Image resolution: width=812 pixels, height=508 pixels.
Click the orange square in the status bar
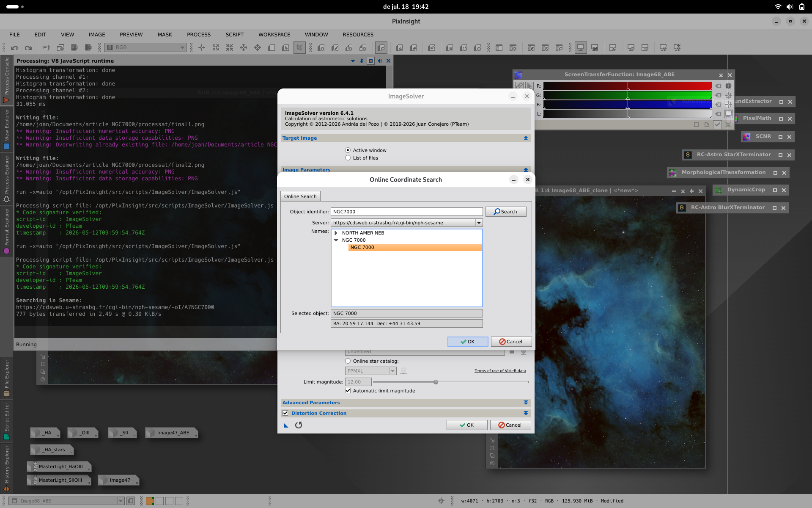tap(150, 501)
